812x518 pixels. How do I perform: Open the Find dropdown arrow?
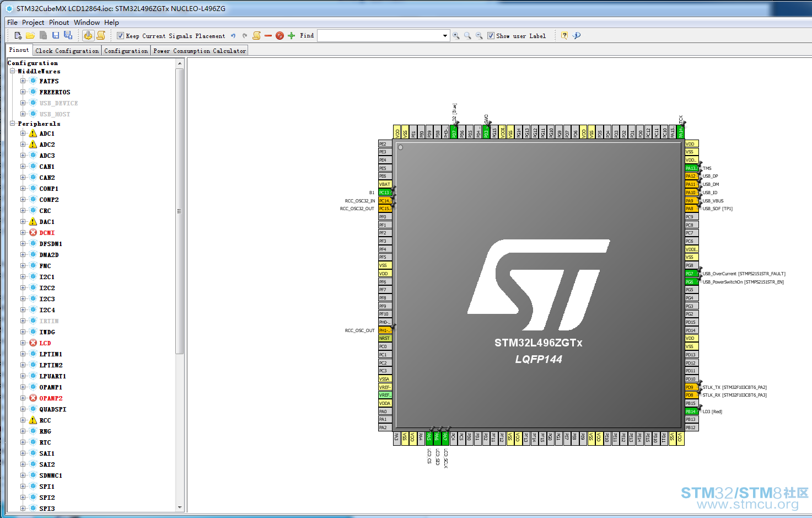click(x=445, y=36)
